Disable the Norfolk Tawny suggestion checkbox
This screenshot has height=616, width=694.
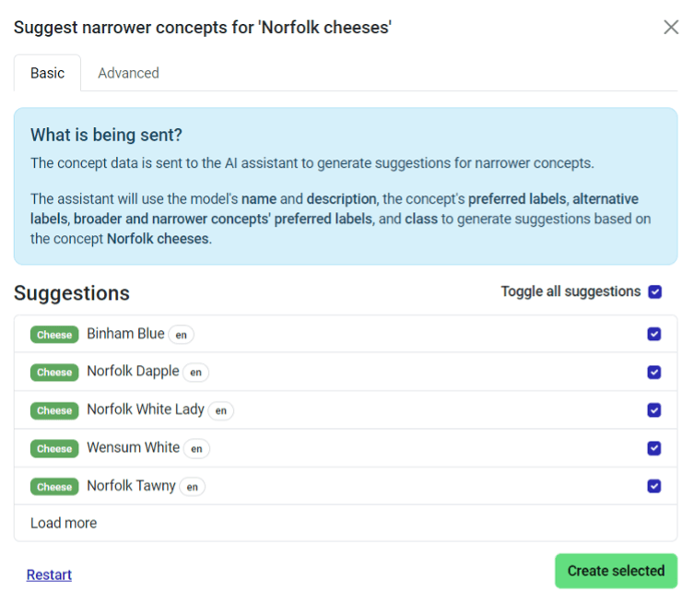(x=653, y=486)
